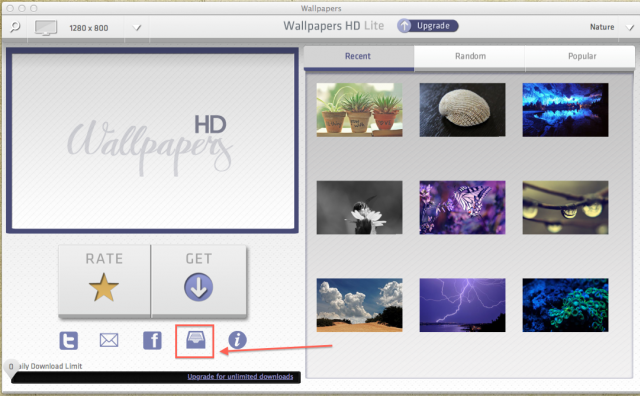Image resolution: width=640 pixels, height=396 pixels.
Task: Select the purple lightning wallpaper thumbnail
Action: point(462,305)
